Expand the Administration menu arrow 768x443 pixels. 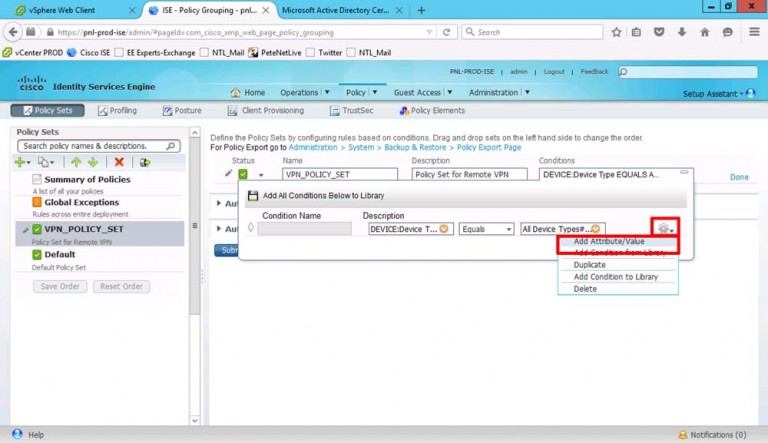click(x=527, y=92)
